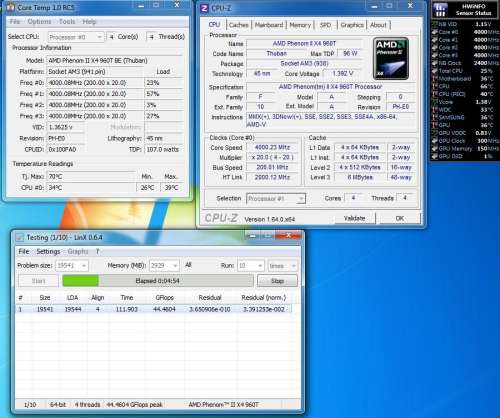The width and height of the screenshot is (500, 418).
Task: Click the All memory button in LinX
Action: click(x=188, y=265)
